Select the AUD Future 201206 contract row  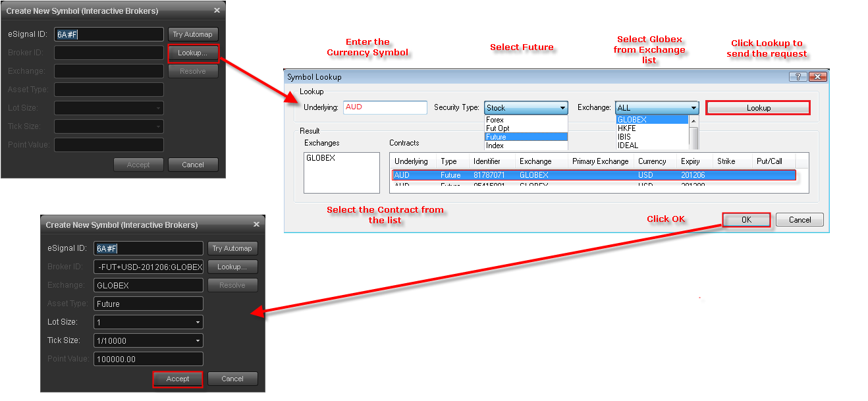594,175
